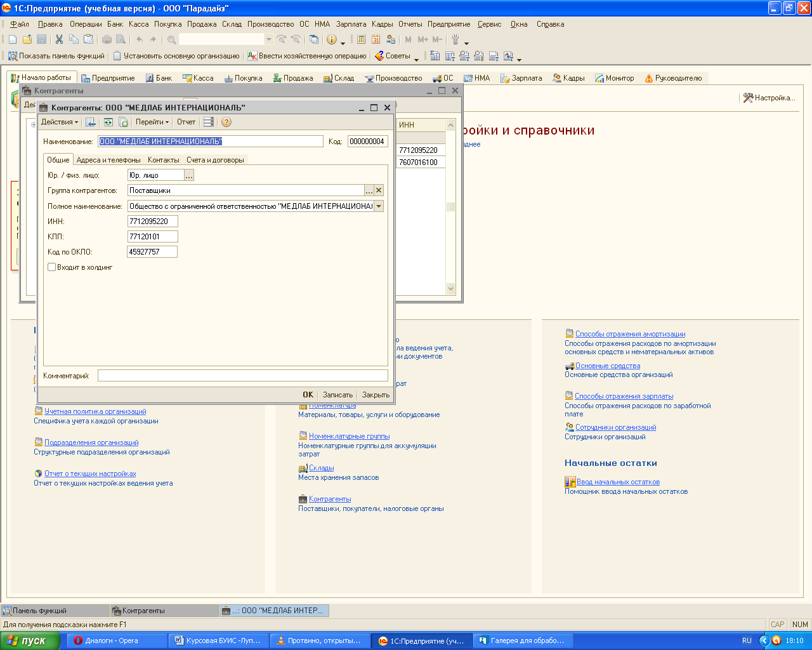Click the down arrow of the list scrollbar

(451, 289)
